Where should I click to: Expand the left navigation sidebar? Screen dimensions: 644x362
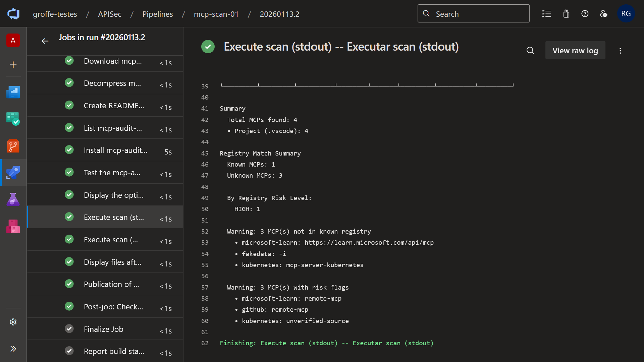pyautogui.click(x=13, y=349)
